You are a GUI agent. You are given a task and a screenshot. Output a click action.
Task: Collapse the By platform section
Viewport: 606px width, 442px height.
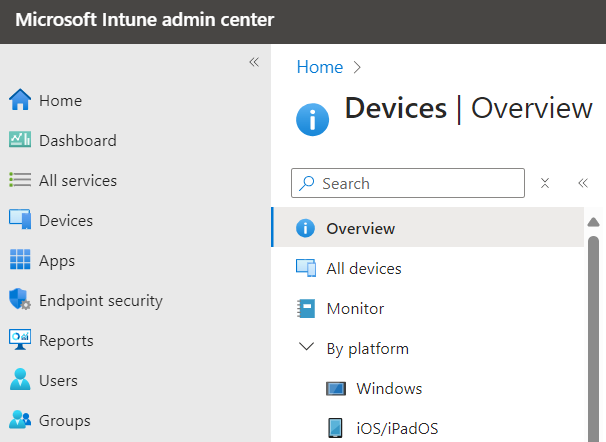pos(306,348)
